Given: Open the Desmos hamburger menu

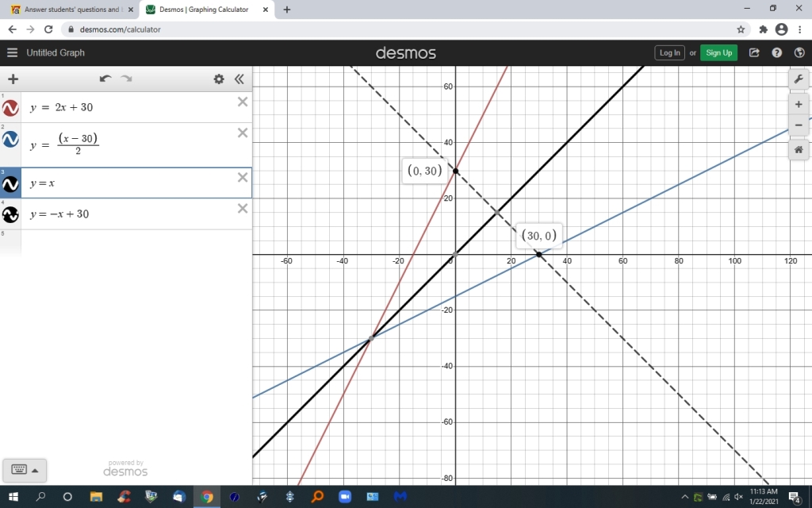Looking at the screenshot, I should (x=13, y=52).
